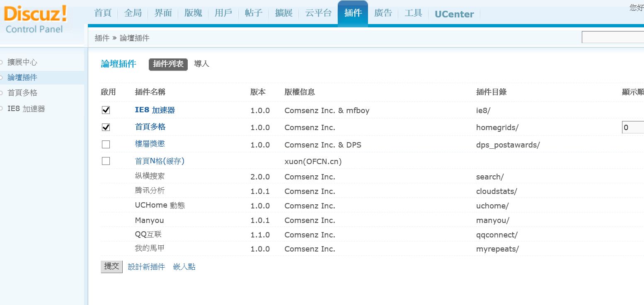Viewport: 644px width, 305px height.
Task: Open the 界面 top menu
Action: tap(163, 13)
